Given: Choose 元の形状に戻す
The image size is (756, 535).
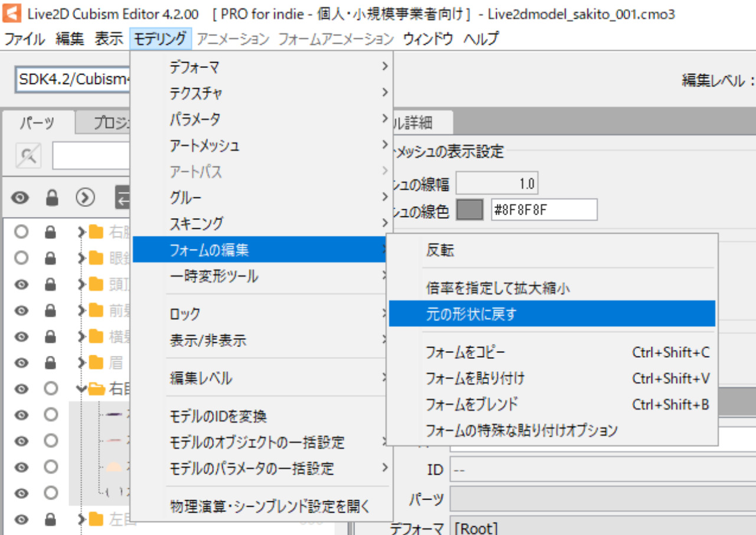Looking at the screenshot, I should coord(552,314).
